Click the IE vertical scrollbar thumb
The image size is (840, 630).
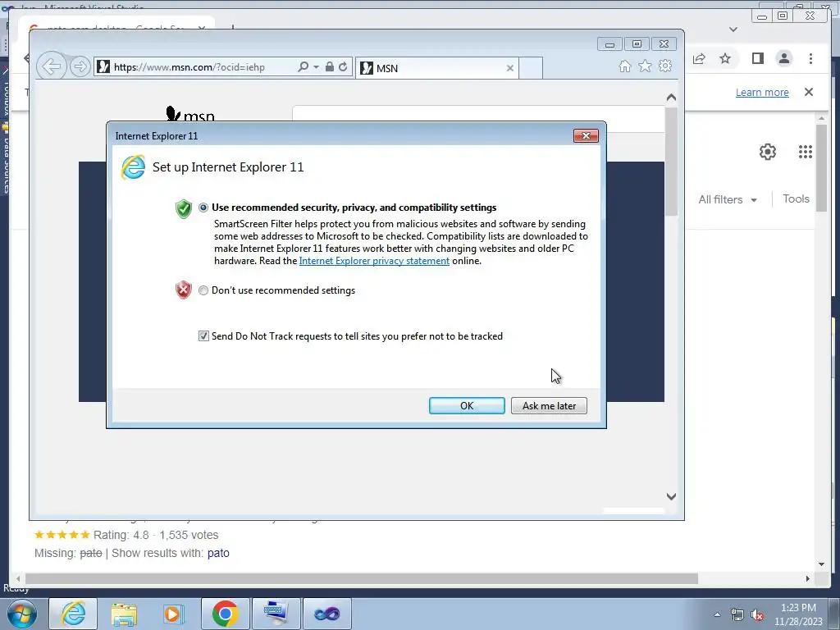point(671,161)
